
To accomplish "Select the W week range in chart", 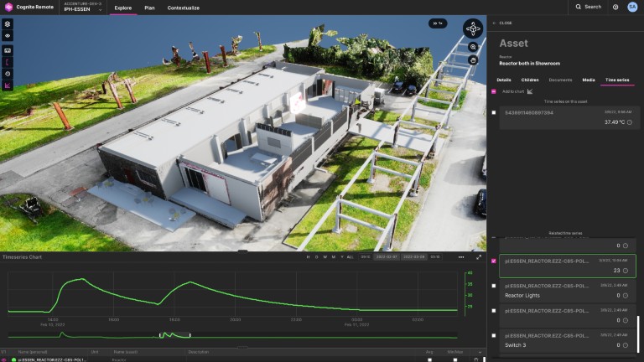I will [x=325, y=257].
